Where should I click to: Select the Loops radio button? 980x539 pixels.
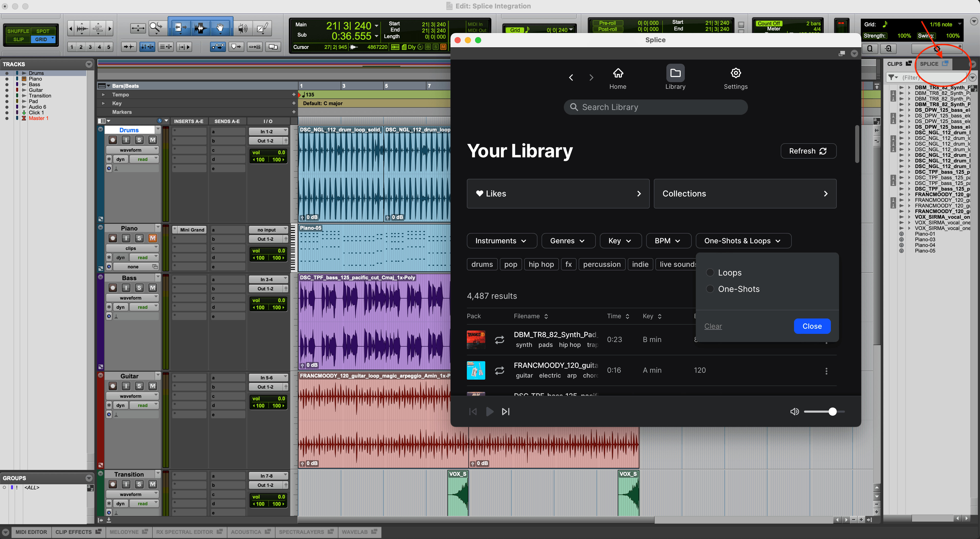point(710,272)
